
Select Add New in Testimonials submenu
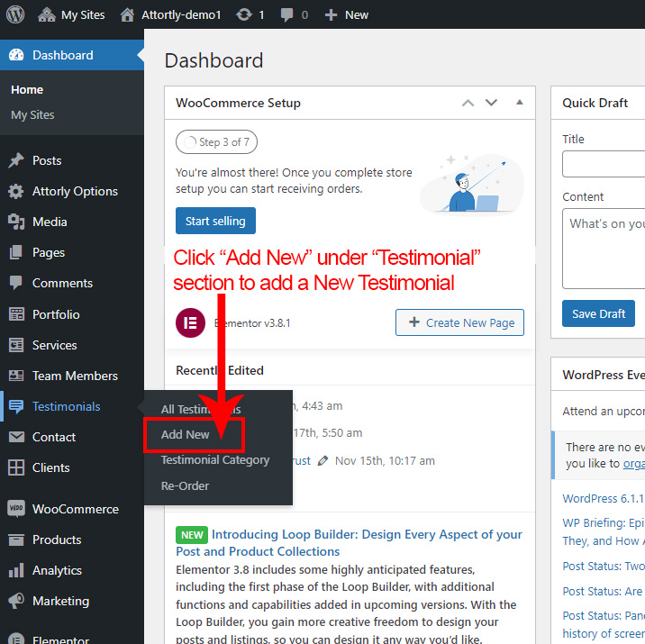(x=186, y=434)
